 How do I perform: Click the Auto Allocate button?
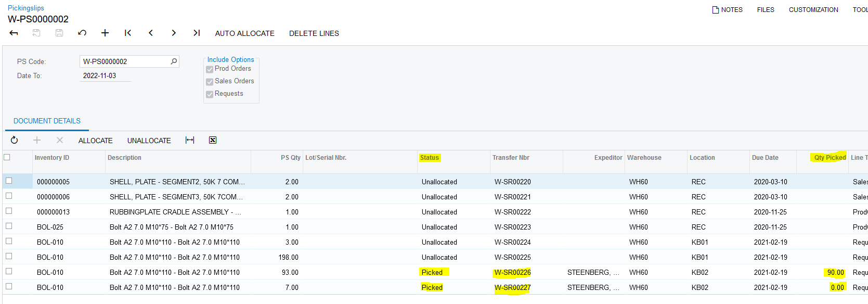[244, 33]
